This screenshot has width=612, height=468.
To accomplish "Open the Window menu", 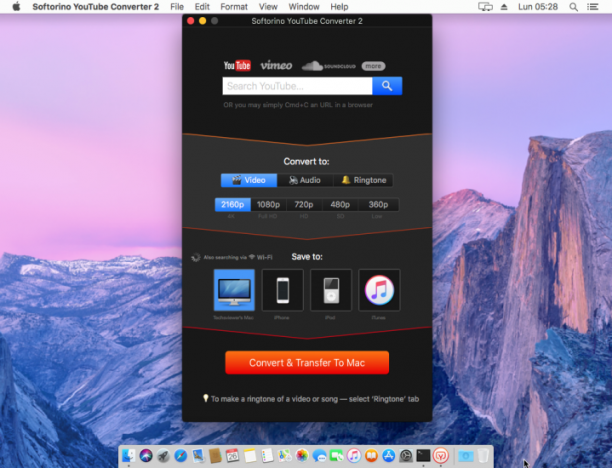I will 304,7.
